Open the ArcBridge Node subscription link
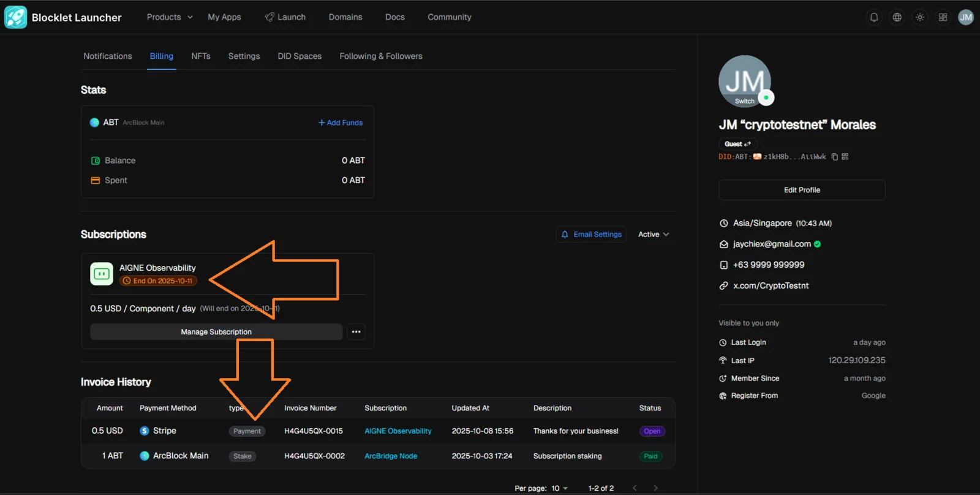This screenshot has width=980, height=495. click(391, 456)
